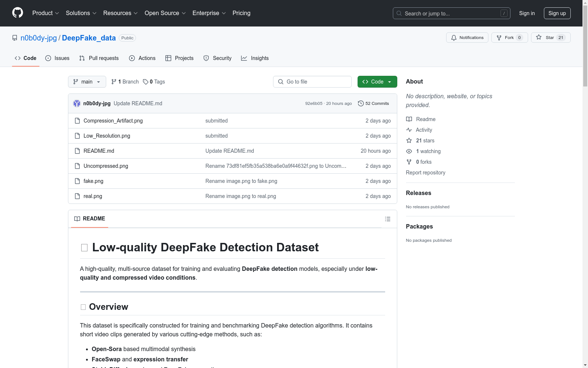View the 52 Commits history
The width and height of the screenshot is (588, 368).
click(x=373, y=103)
